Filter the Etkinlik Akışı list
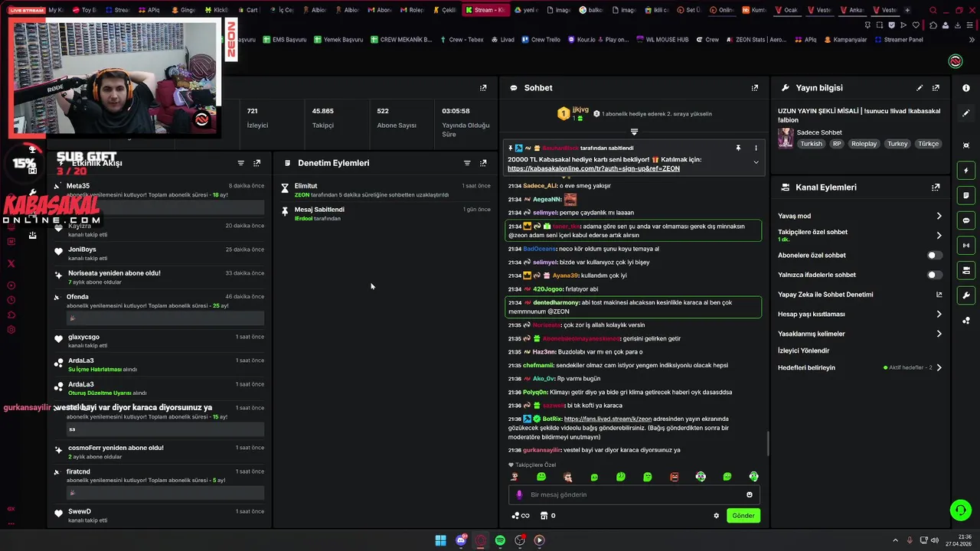The image size is (980, 551). (x=241, y=163)
